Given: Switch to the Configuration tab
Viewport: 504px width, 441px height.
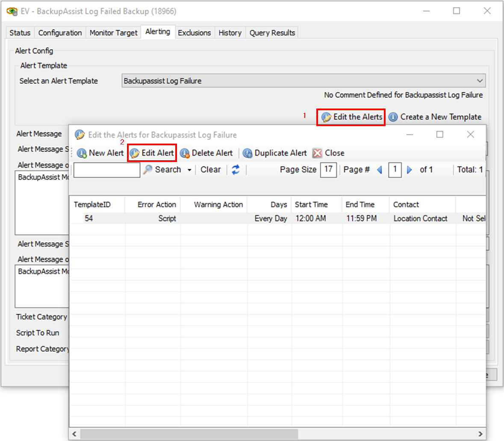Looking at the screenshot, I should pos(60,33).
